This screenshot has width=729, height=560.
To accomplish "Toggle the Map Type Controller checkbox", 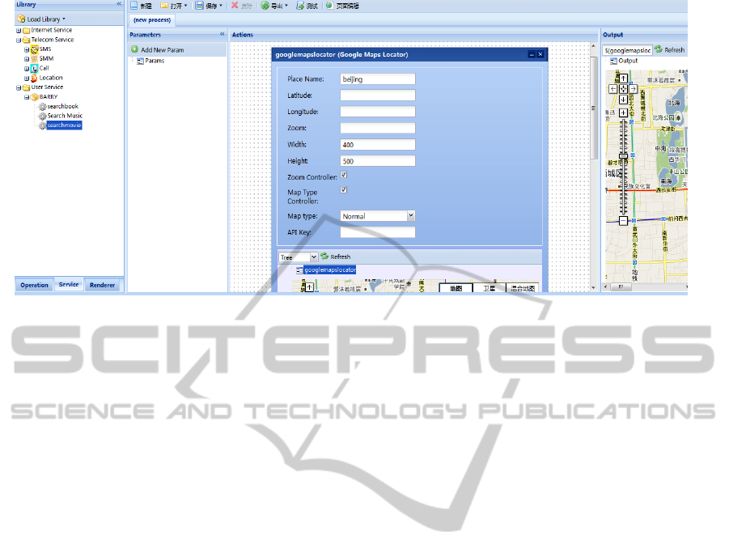I will click(344, 190).
